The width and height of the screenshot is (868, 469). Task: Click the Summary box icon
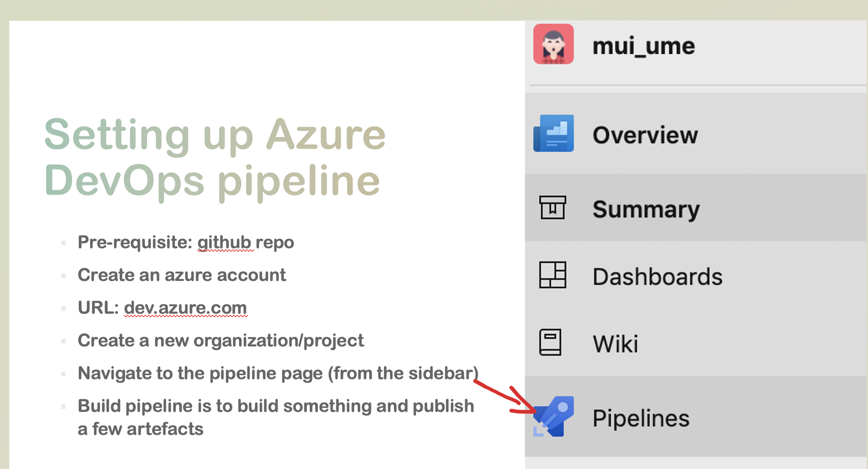552,208
